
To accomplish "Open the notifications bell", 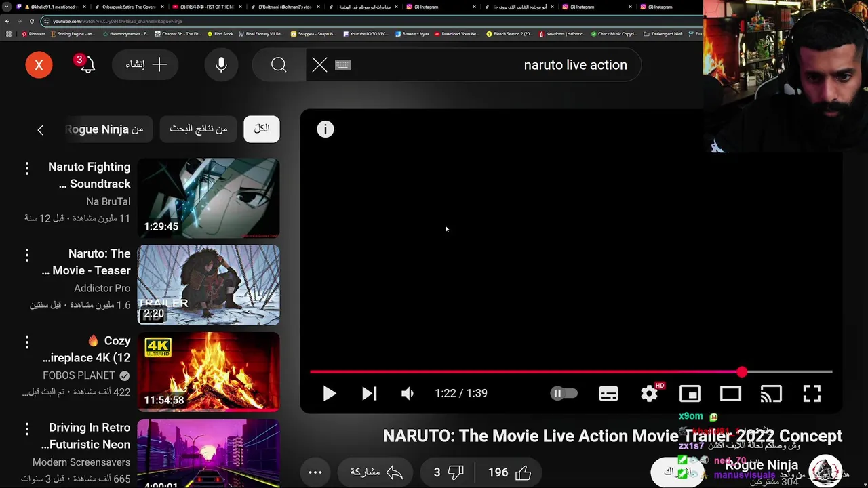I will click(87, 65).
